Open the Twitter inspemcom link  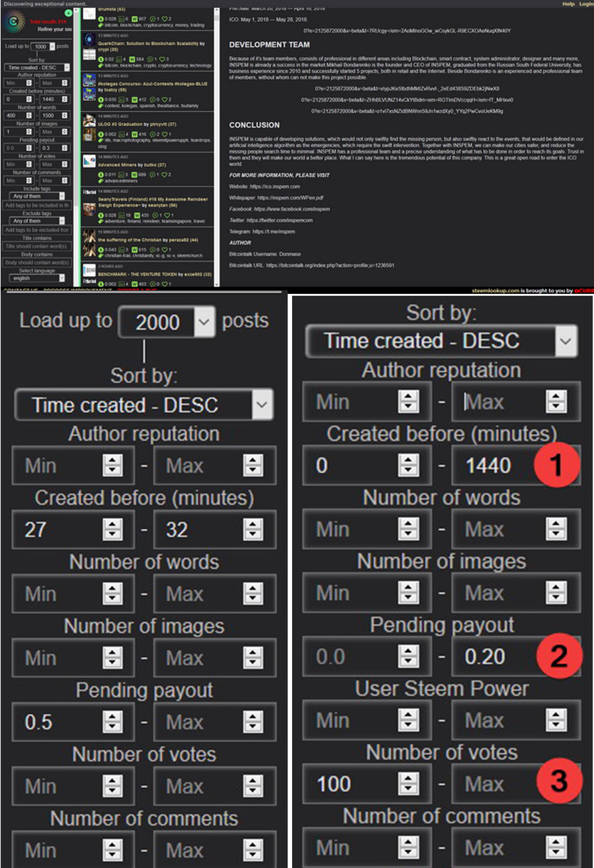coord(280,220)
